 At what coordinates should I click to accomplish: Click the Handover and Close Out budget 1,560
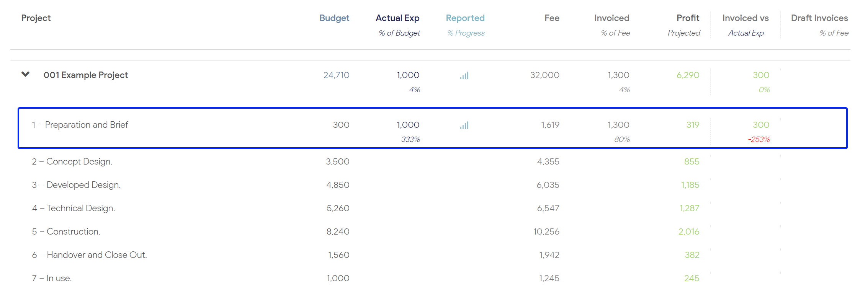coord(338,255)
